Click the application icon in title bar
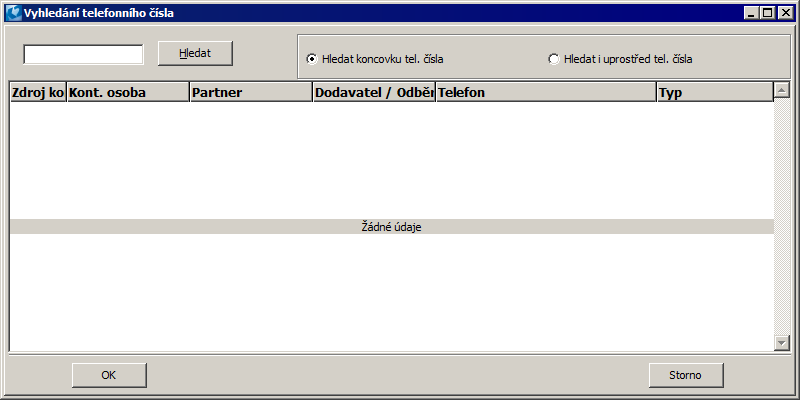The width and height of the screenshot is (800, 400). coord(13,13)
